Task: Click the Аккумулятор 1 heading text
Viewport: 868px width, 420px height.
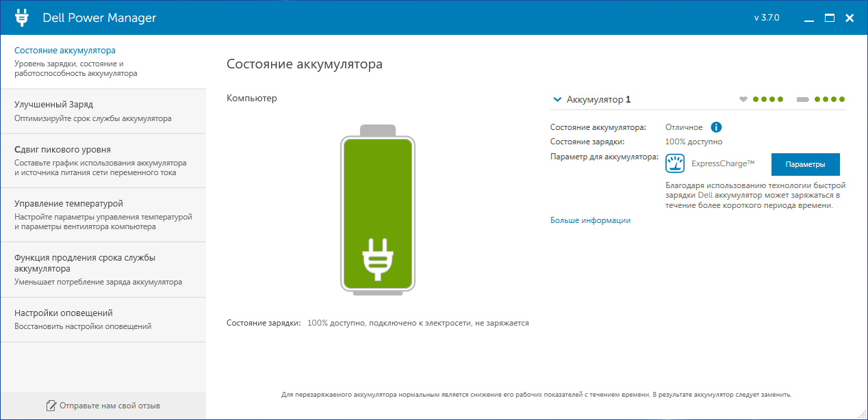Action: tap(598, 100)
